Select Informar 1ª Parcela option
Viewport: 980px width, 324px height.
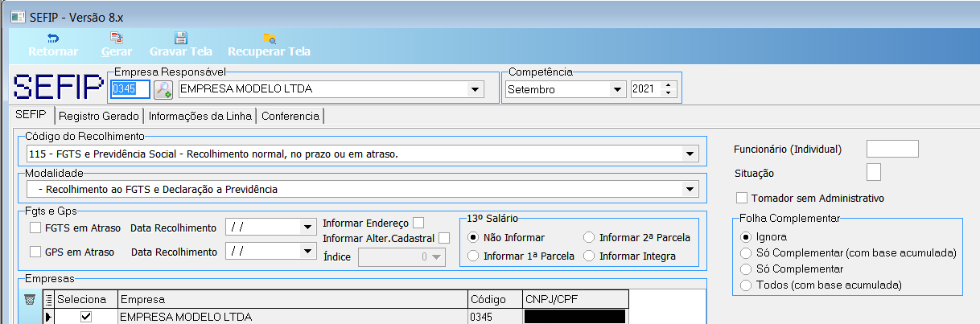tap(474, 256)
